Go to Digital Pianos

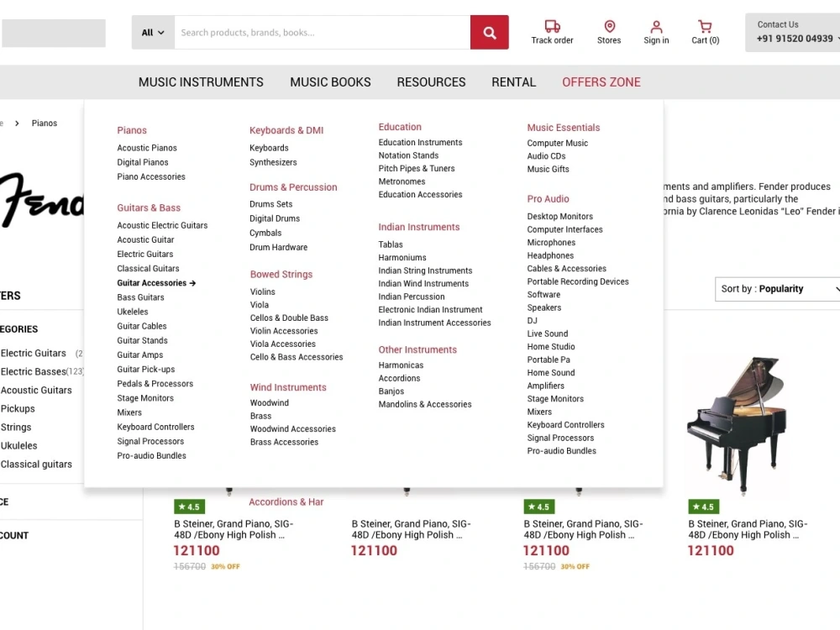(x=143, y=162)
